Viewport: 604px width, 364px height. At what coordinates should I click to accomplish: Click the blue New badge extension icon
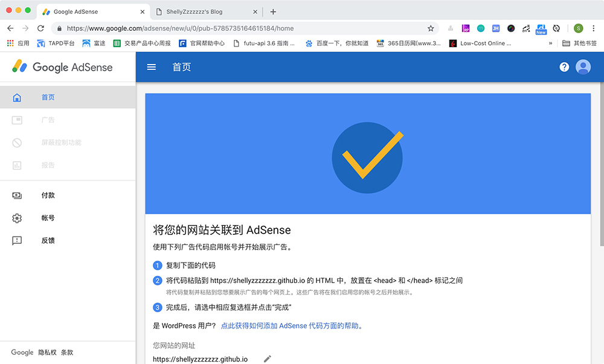point(541,29)
